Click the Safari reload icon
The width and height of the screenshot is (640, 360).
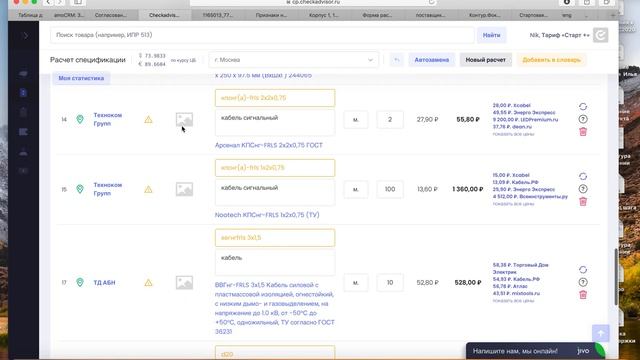(431, 2)
